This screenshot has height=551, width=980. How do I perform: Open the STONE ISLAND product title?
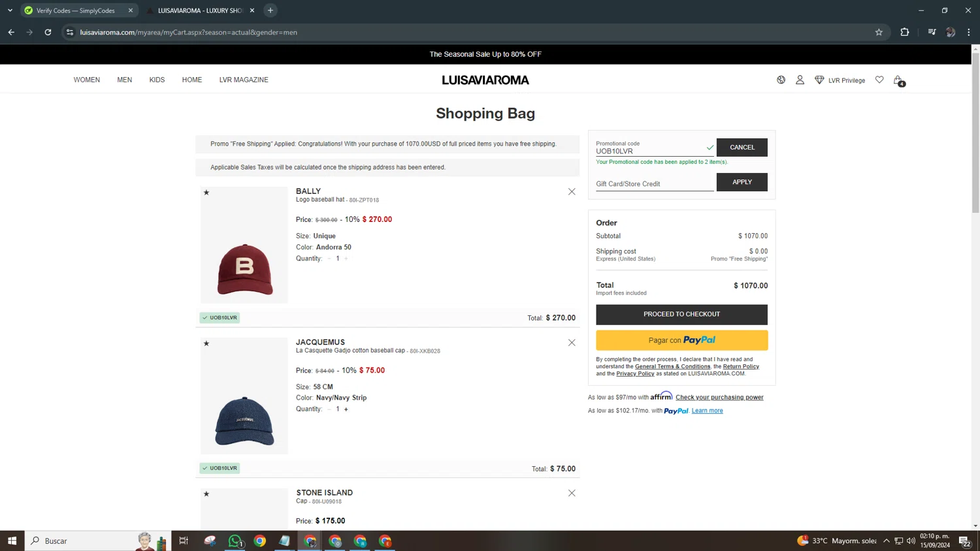[x=324, y=493]
